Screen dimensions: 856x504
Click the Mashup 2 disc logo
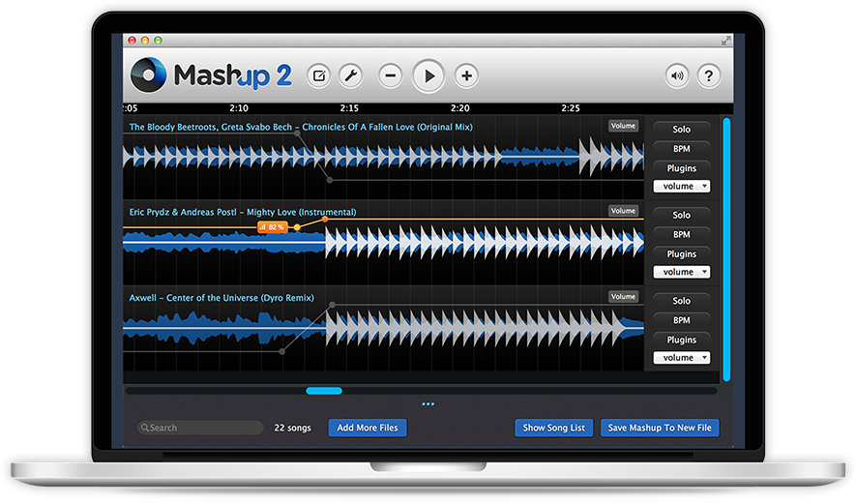click(149, 74)
